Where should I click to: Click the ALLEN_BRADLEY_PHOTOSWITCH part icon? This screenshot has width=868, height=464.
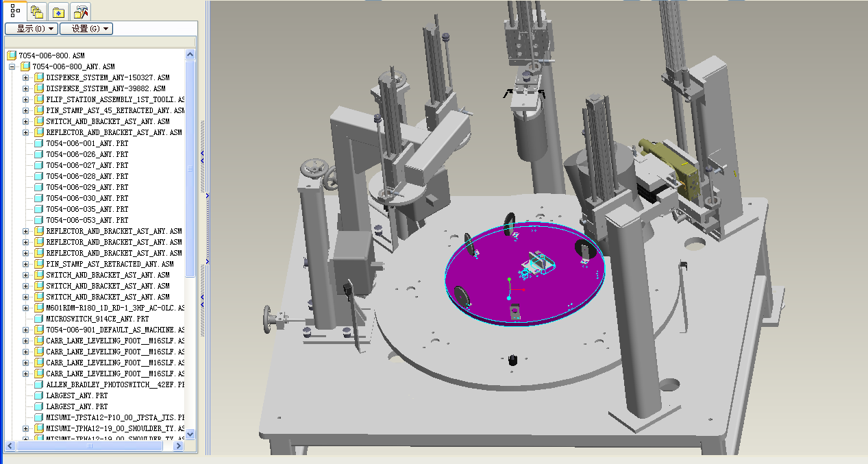click(39, 384)
